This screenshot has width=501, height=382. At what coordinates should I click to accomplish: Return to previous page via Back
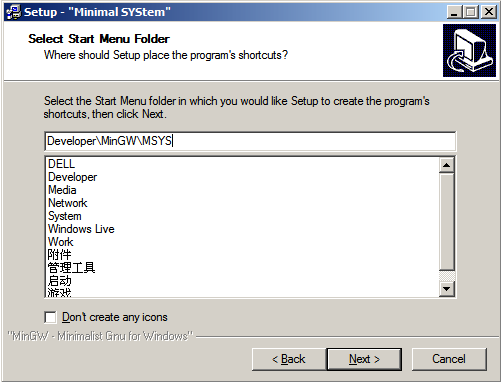click(x=289, y=359)
